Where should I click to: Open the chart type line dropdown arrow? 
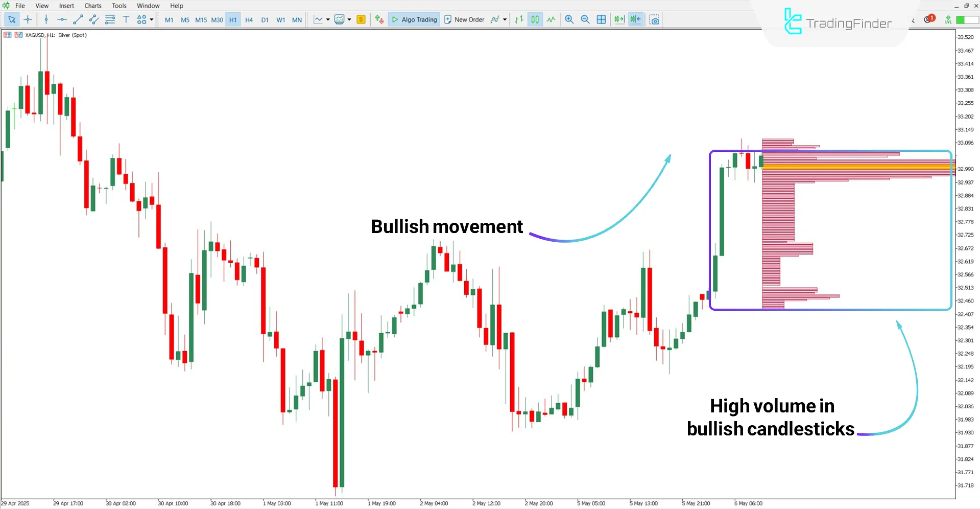point(328,19)
